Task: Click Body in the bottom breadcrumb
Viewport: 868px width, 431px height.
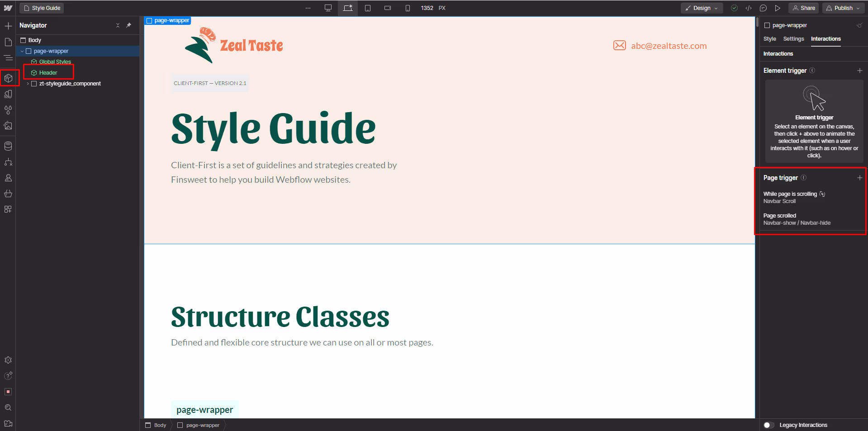Action: 156,425
